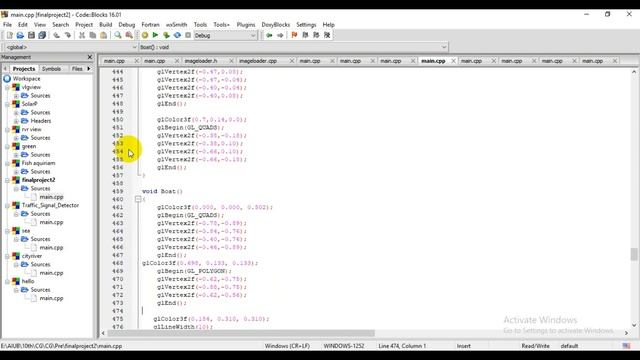Expand the Headers folder under SolarP
This screenshot has height=360, width=640.
coord(16,121)
